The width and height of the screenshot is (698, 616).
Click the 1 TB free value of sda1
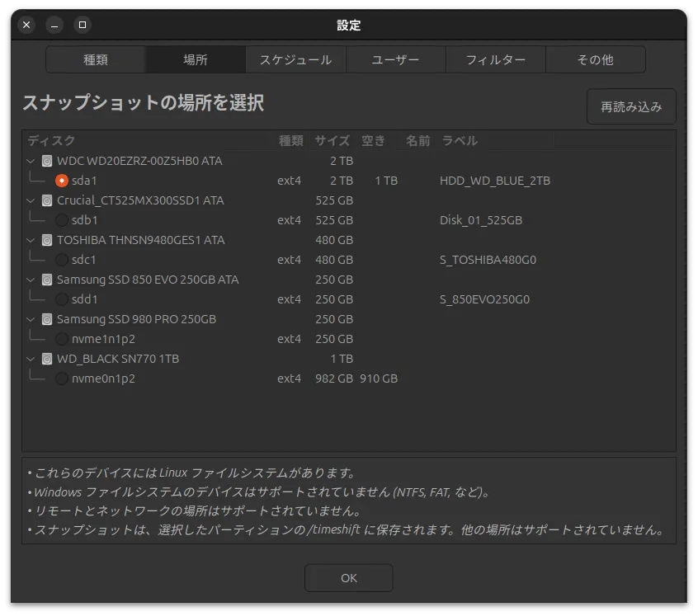(x=386, y=181)
